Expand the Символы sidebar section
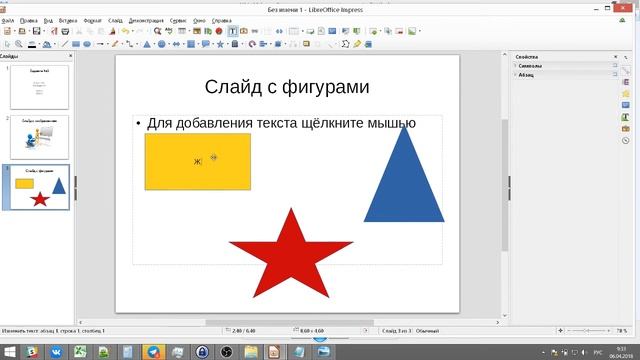The height and width of the screenshot is (360, 640). click(x=516, y=66)
